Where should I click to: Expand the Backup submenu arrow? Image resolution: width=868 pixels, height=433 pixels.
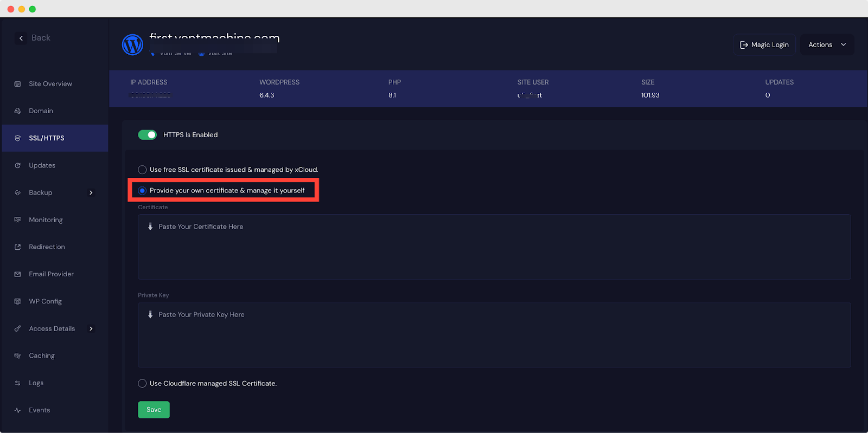(x=91, y=193)
